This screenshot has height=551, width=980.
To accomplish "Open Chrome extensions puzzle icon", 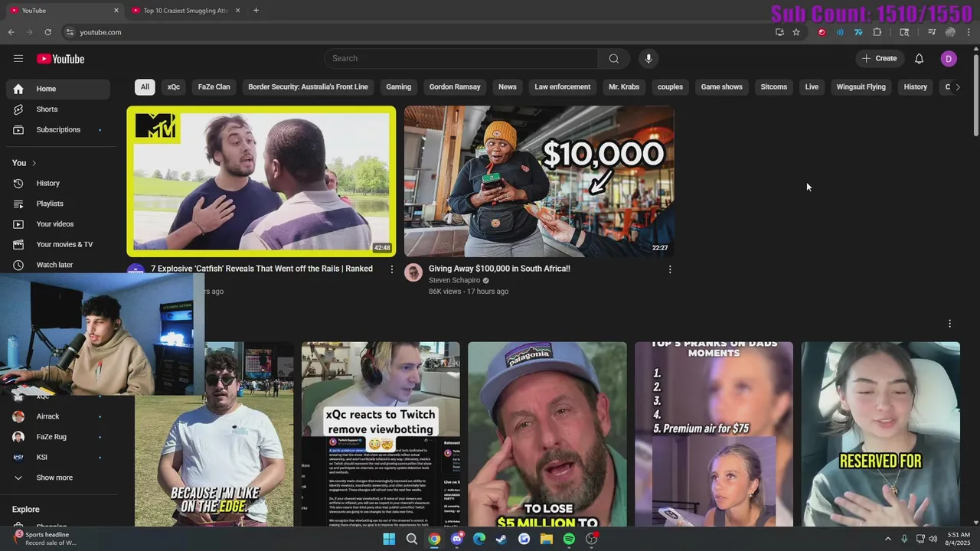I will (877, 32).
